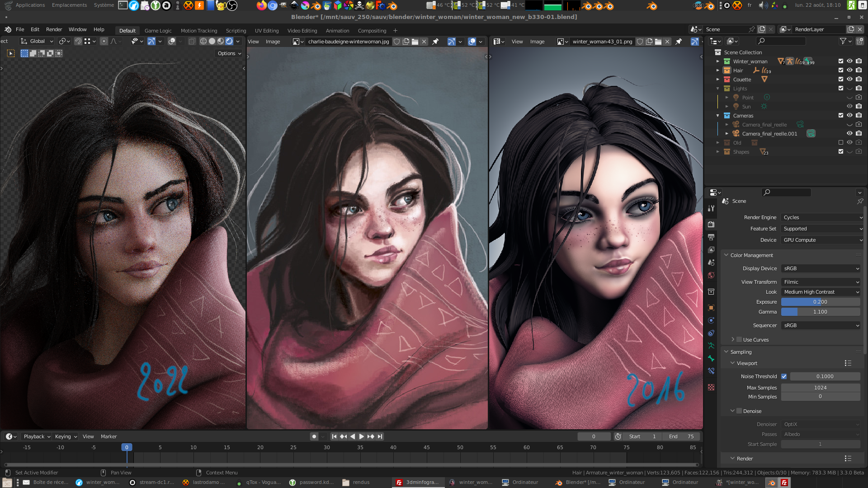Enable the viewport Denoise checkbox

(x=739, y=411)
